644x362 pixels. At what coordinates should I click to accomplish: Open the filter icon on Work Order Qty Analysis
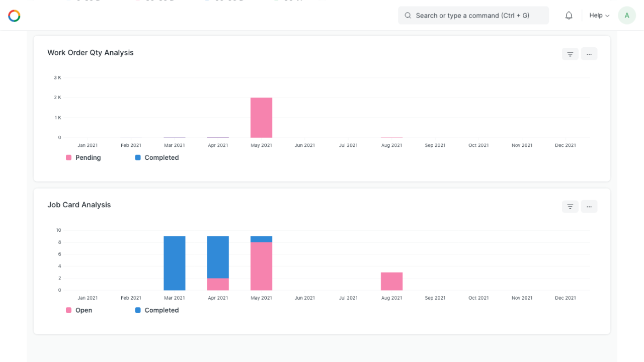click(x=570, y=54)
